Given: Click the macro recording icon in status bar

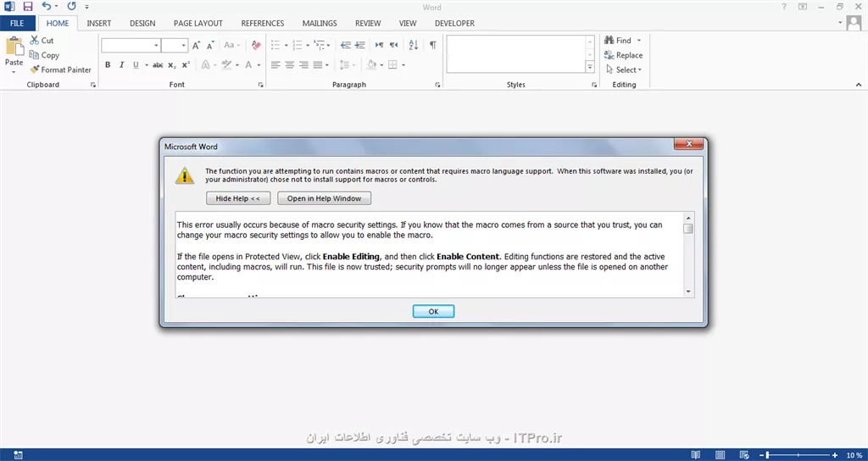Looking at the screenshot, I should click(19, 455).
